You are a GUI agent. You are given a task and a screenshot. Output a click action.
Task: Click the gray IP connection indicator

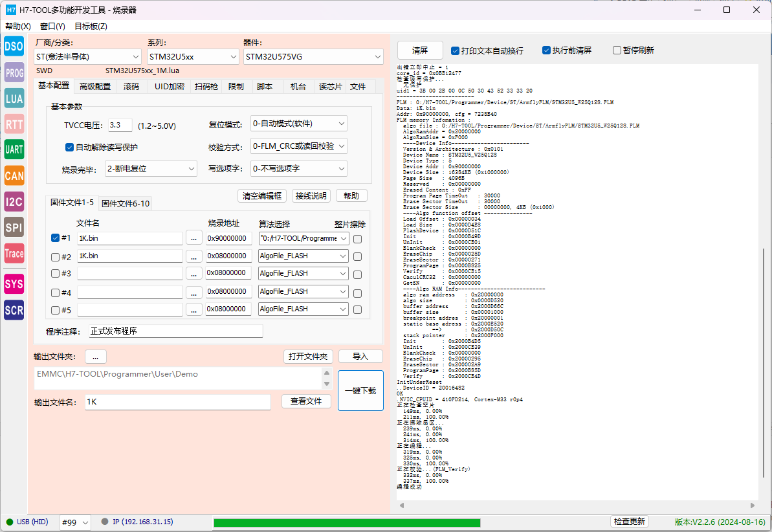104,522
